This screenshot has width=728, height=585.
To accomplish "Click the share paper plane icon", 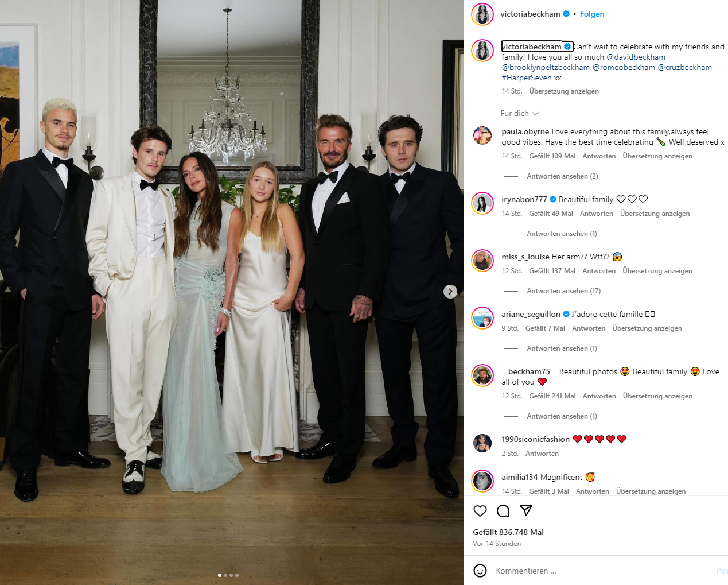I will coord(526,510).
